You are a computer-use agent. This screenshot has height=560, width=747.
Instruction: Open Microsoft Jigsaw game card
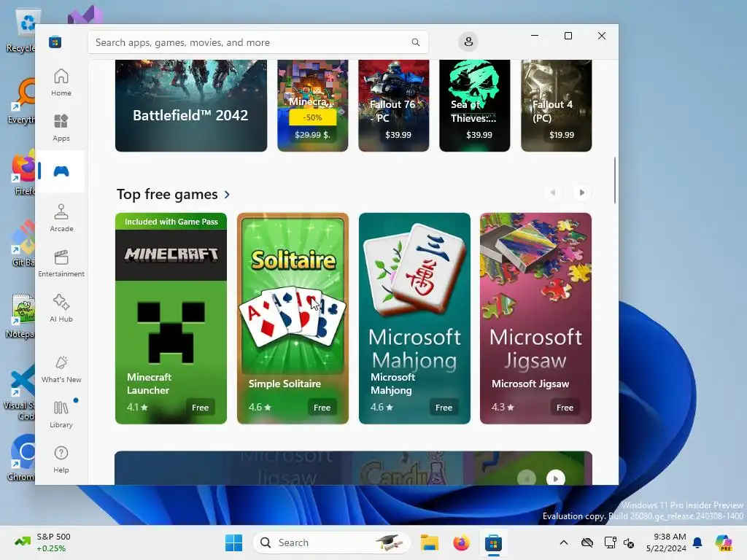(x=536, y=318)
